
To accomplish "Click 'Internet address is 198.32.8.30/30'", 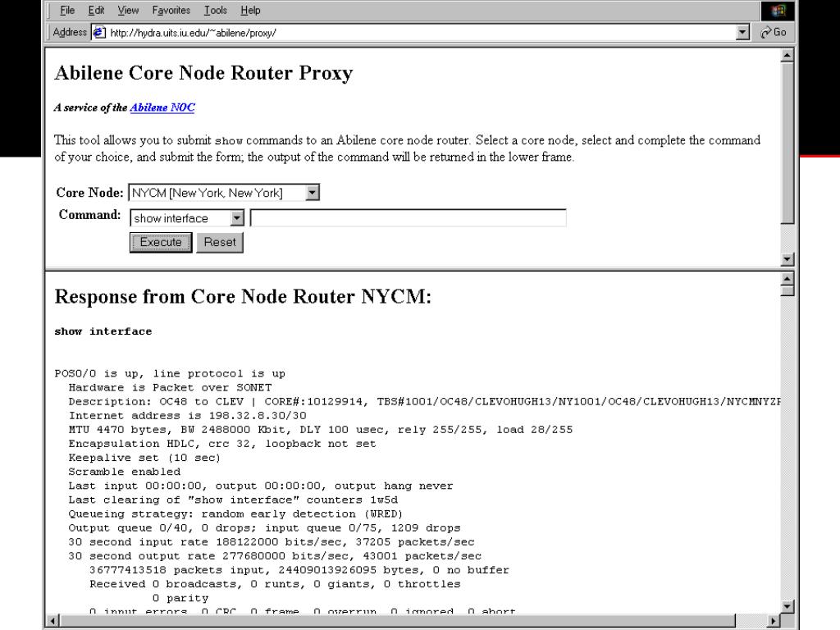I will click(x=188, y=416).
